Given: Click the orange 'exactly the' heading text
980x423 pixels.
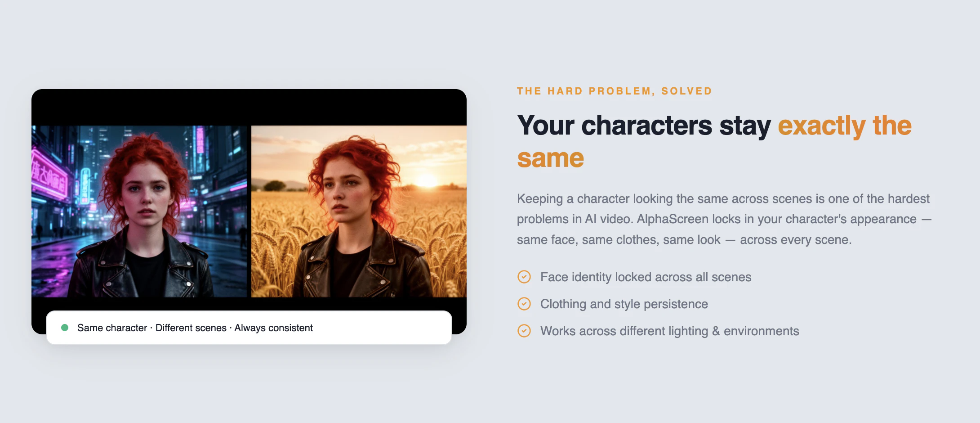Looking at the screenshot, I should tap(845, 125).
